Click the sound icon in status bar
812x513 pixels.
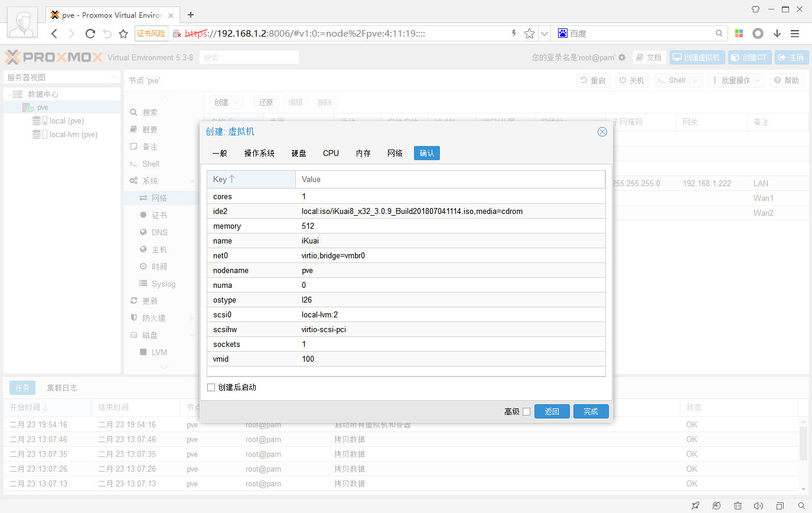click(759, 506)
